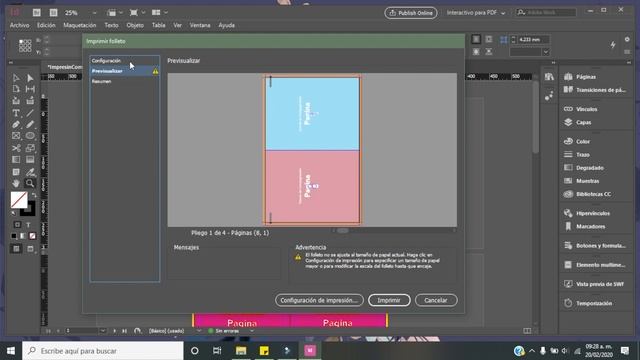Select the Rectangle Frame tool
Screen dimensions: 640x360
(x=16, y=136)
